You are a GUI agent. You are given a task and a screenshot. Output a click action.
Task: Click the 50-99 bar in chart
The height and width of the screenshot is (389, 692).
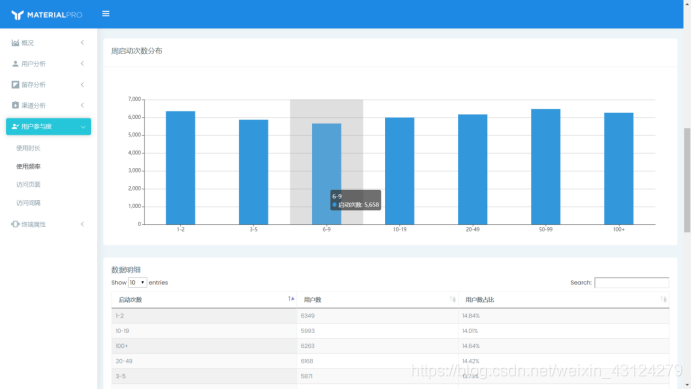tap(545, 166)
